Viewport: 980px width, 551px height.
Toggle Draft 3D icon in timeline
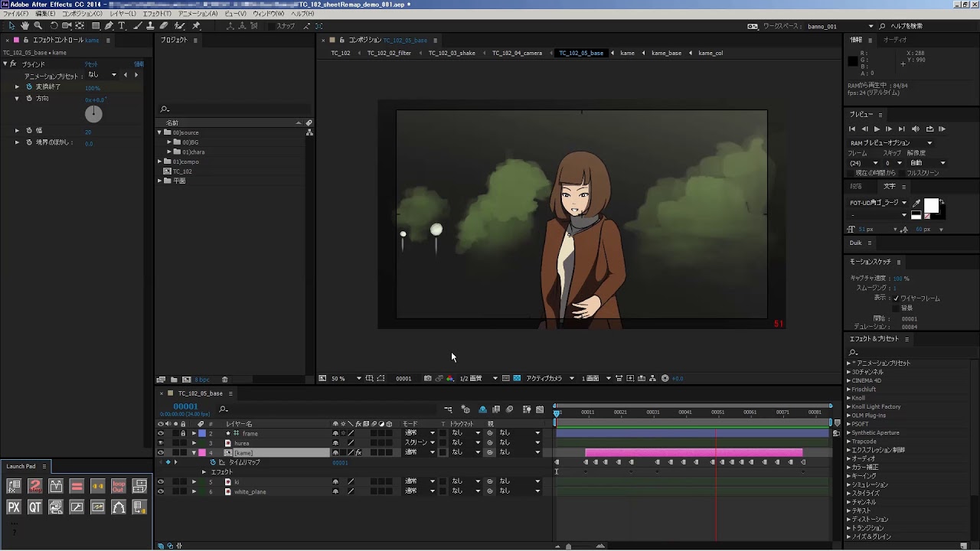(465, 409)
